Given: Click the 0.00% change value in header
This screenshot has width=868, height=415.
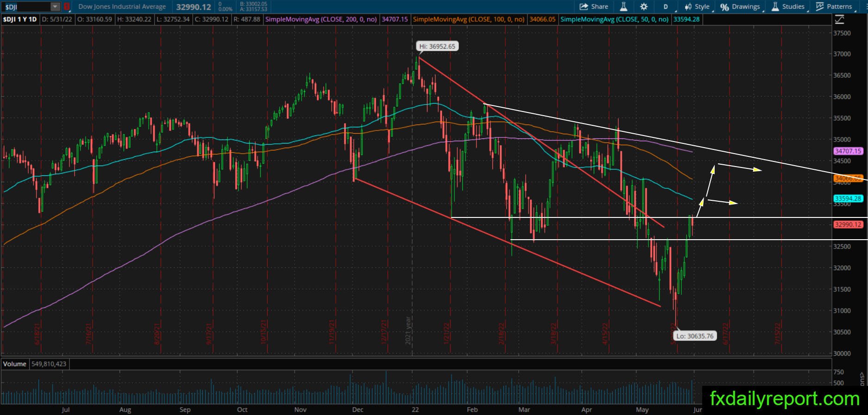Looking at the screenshot, I should (x=225, y=9).
